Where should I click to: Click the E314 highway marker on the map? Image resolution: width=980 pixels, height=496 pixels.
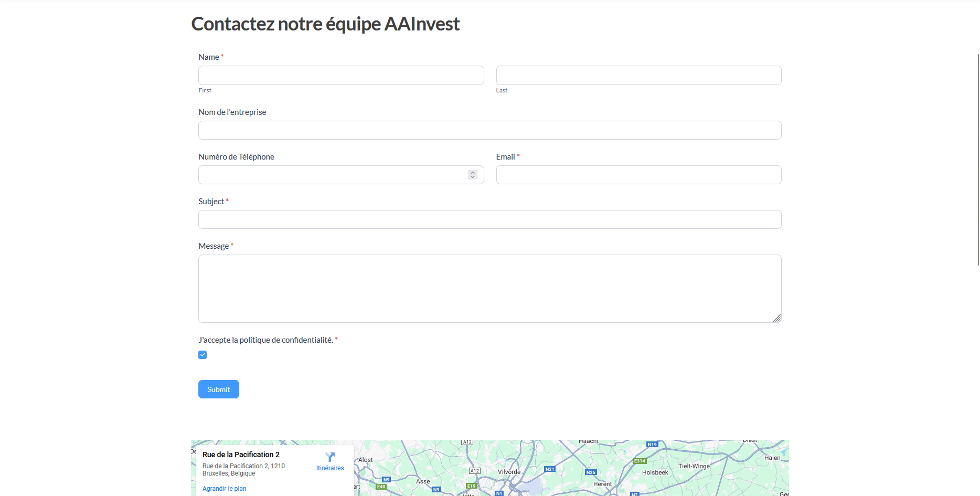tap(640, 461)
